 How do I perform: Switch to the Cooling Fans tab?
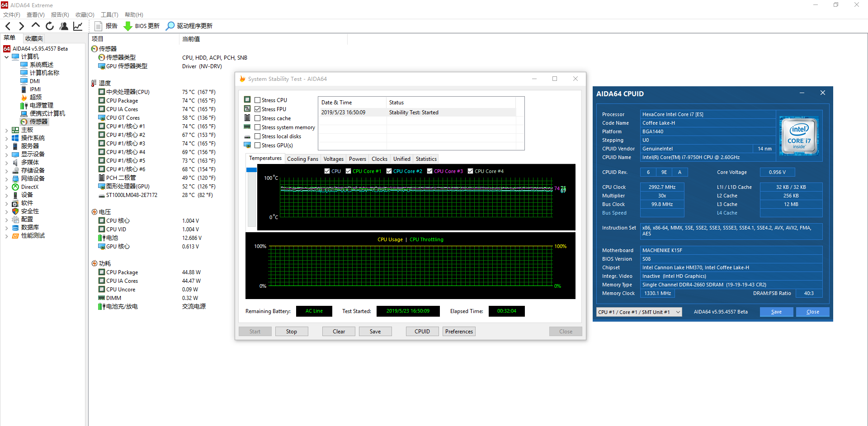pos(302,159)
